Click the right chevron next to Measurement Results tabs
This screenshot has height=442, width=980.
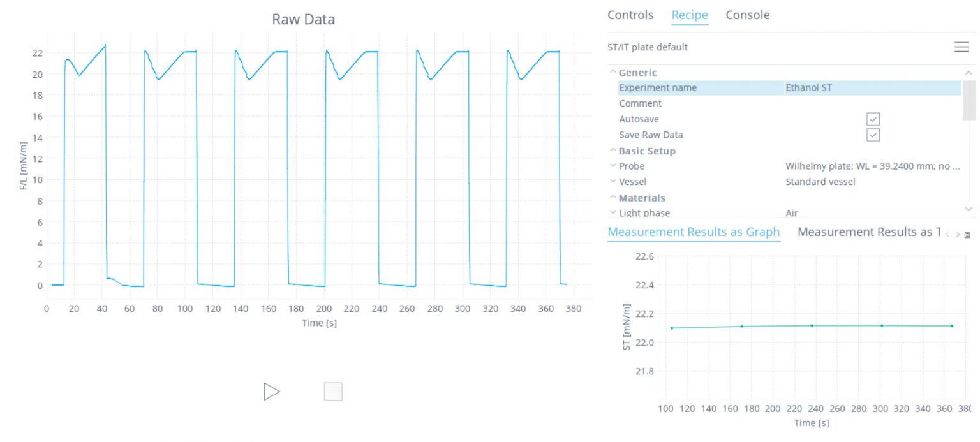[x=957, y=235]
